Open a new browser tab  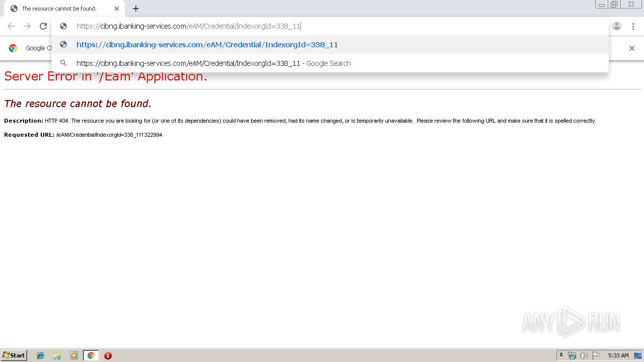(x=136, y=9)
